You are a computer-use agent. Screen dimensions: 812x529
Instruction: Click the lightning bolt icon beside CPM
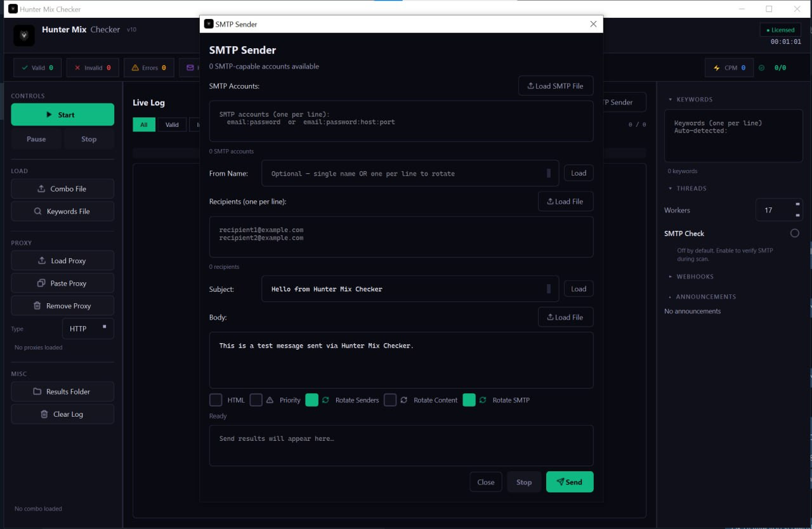tap(717, 68)
